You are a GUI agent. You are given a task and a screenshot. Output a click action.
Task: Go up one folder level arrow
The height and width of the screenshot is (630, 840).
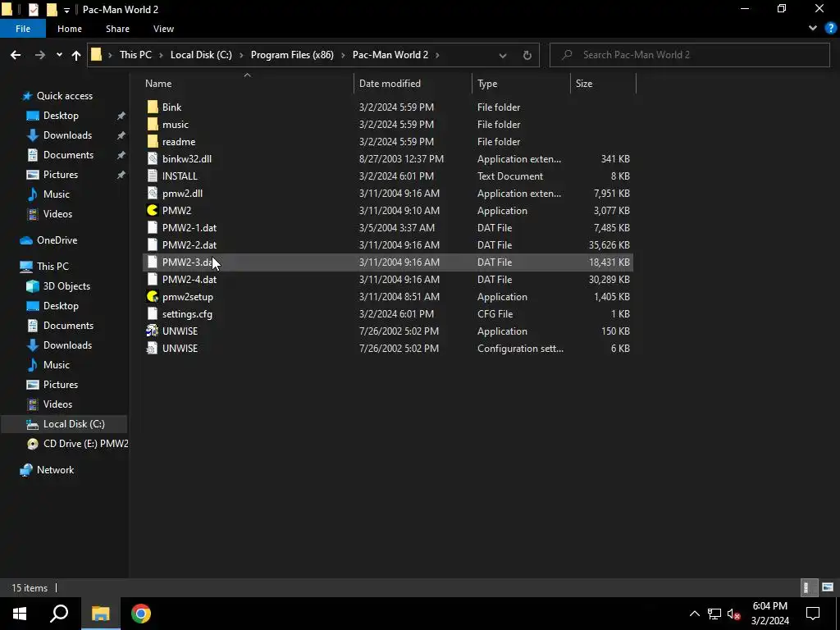[76, 55]
